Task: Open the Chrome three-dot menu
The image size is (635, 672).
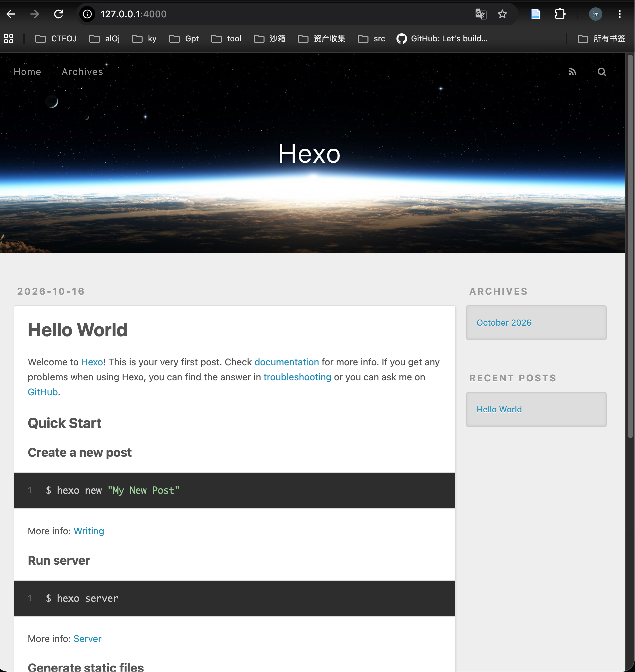Action: coord(620,14)
